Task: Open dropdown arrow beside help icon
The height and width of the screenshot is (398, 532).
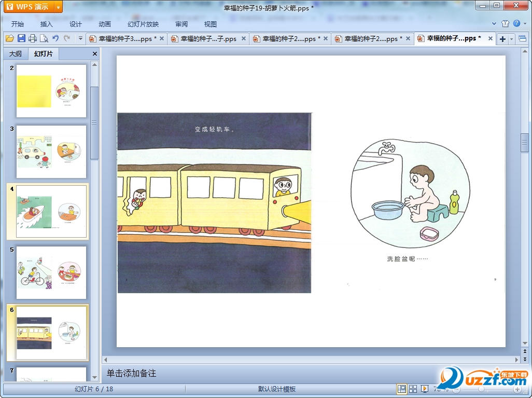Action: [525, 23]
